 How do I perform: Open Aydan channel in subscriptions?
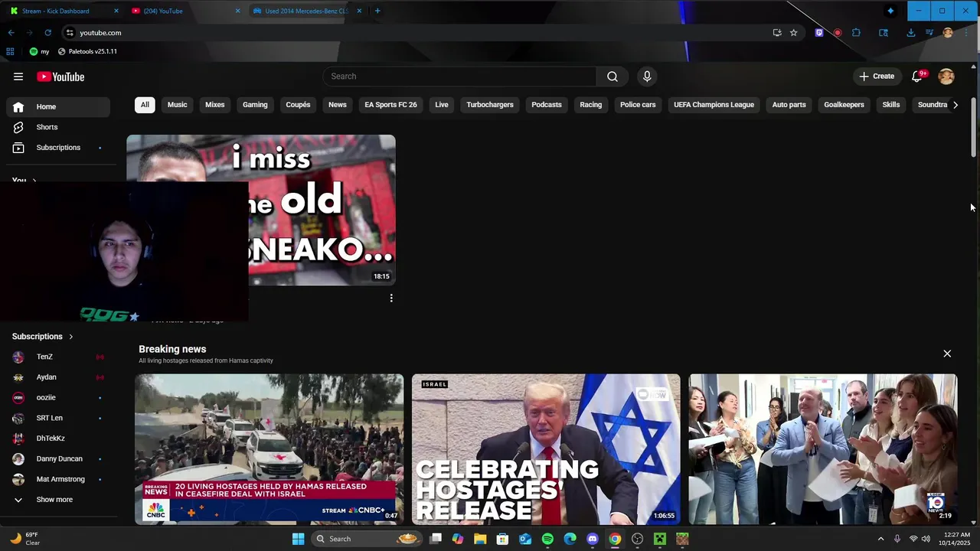pyautogui.click(x=58, y=377)
